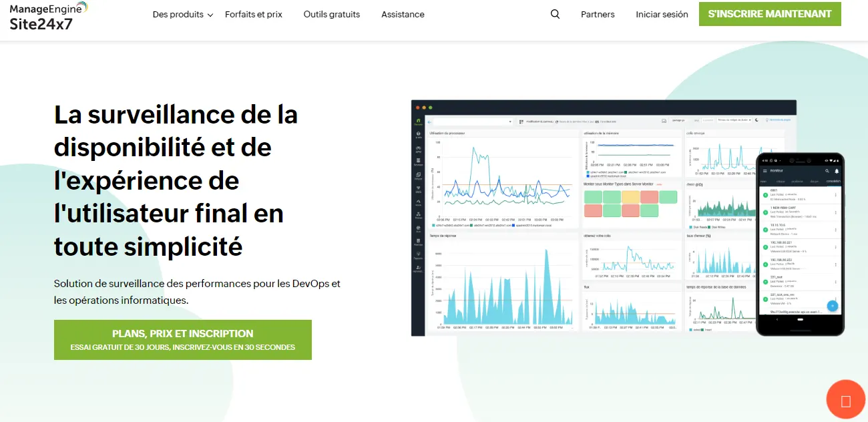Click the 'flux' chart panel in dashboard

[x=631, y=307]
